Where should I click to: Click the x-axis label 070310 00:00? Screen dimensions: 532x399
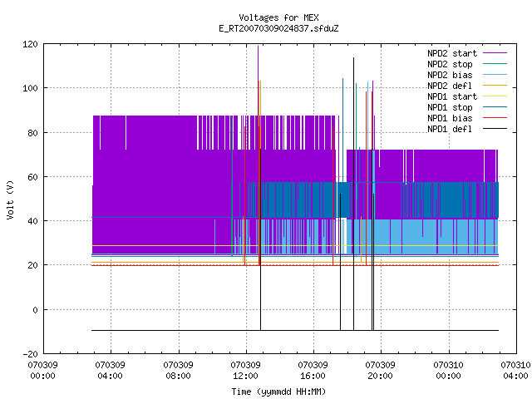click(x=449, y=371)
